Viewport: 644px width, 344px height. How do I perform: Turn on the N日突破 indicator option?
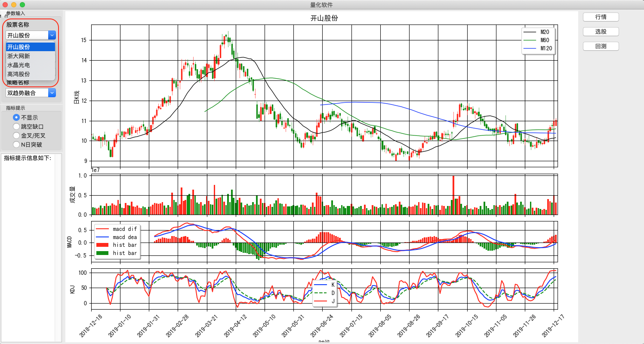[28, 144]
